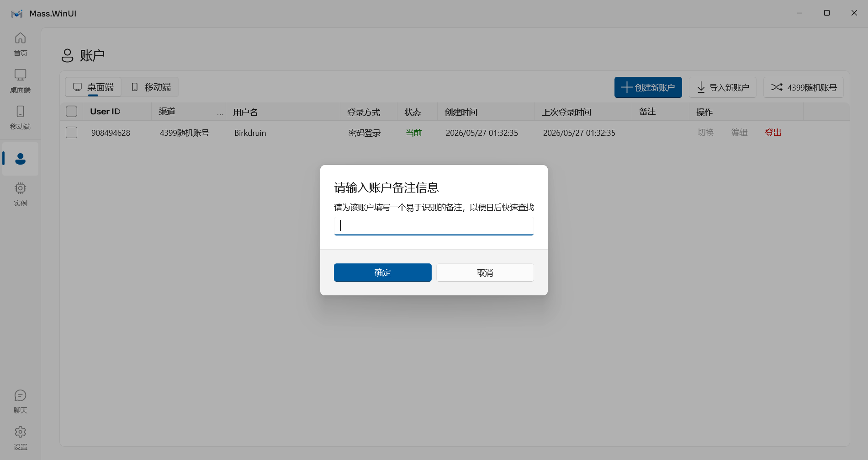Open the 首页 home icon in sidebar

(20, 44)
